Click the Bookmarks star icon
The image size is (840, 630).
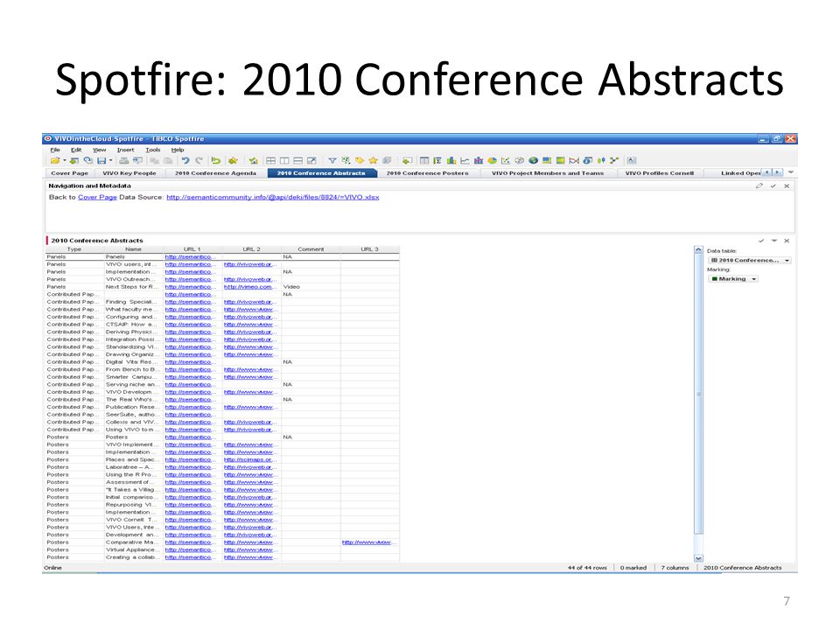point(373,160)
